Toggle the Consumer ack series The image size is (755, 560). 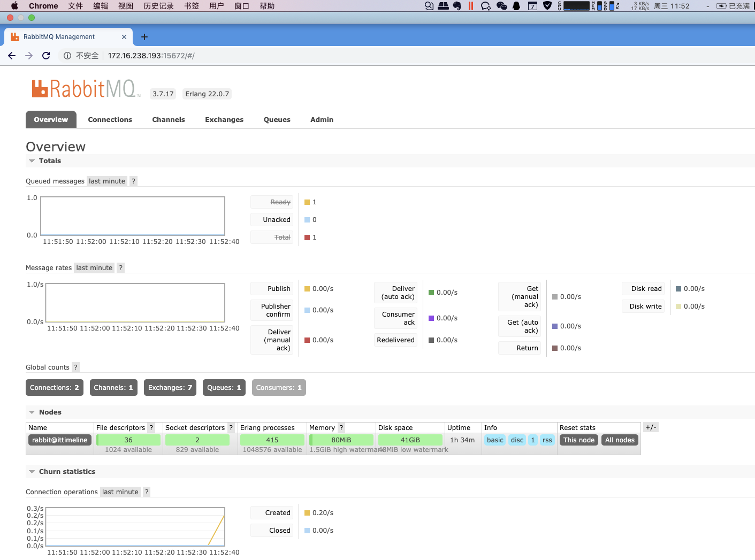tap(396, 318)
